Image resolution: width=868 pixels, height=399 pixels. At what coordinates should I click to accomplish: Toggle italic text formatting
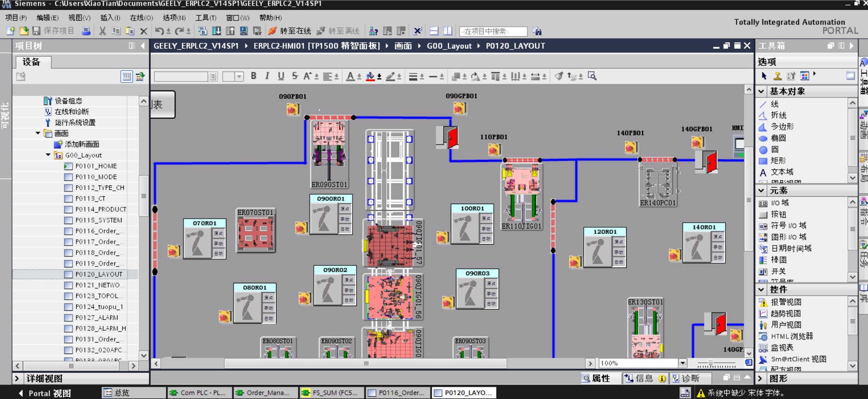(x=267, y=76)
